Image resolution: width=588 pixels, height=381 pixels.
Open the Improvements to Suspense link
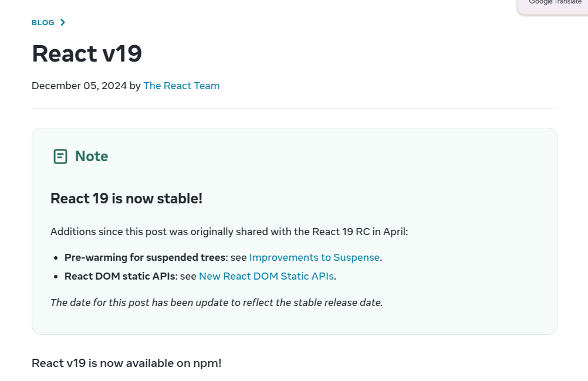coord(315,257)
